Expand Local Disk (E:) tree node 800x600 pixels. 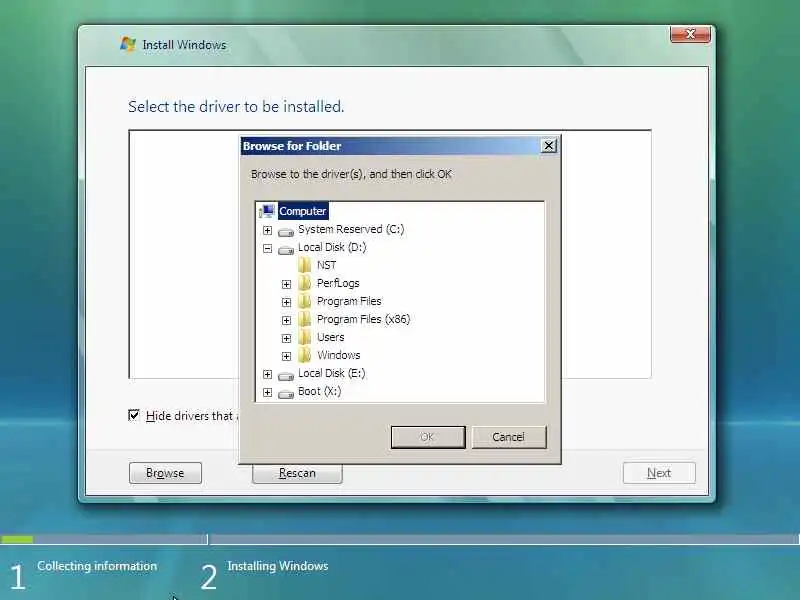pyautogui.click(x=267, y=374)
